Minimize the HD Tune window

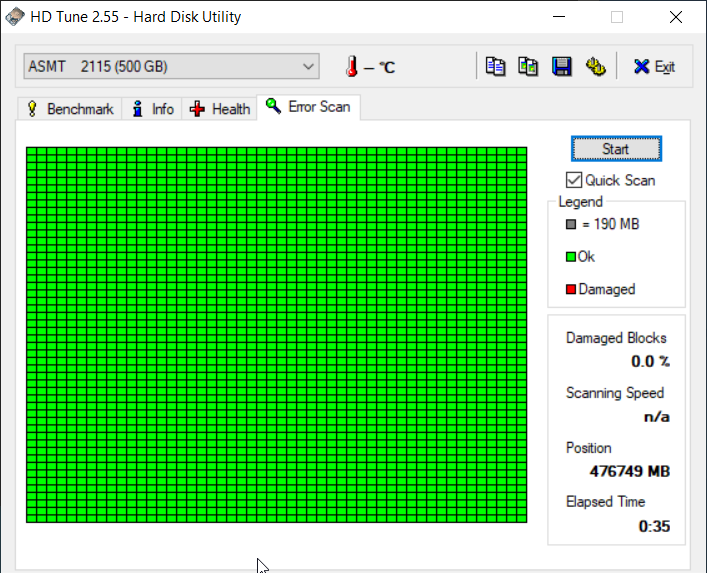(559, 17)
